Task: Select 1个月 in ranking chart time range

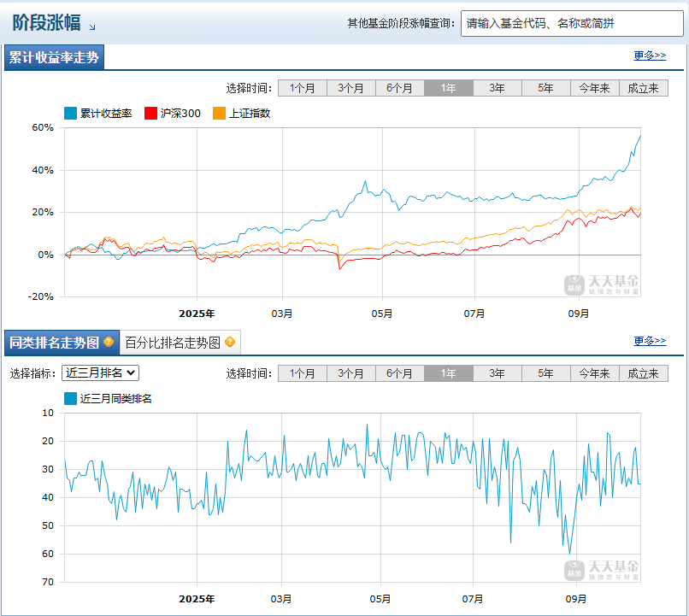Action: pos(303,373)
